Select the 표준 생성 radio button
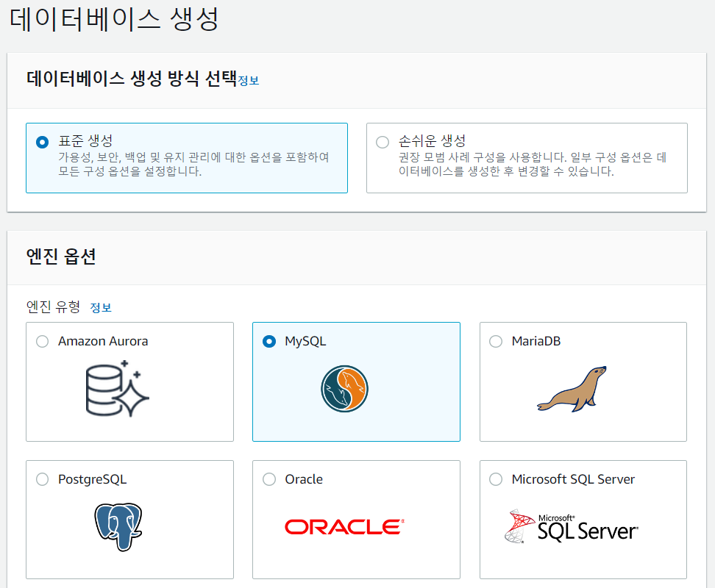 [x=43, y=142]
